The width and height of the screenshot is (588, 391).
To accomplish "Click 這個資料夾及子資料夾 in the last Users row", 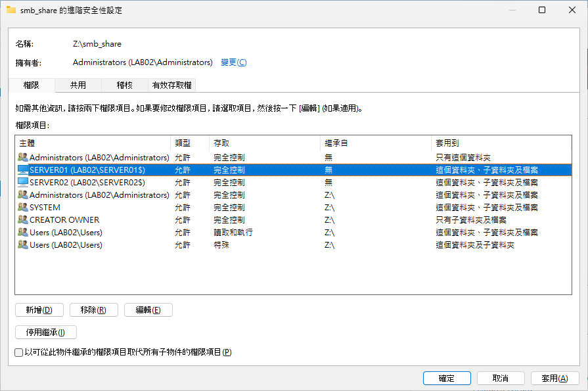I will click(x=475, y=245).
